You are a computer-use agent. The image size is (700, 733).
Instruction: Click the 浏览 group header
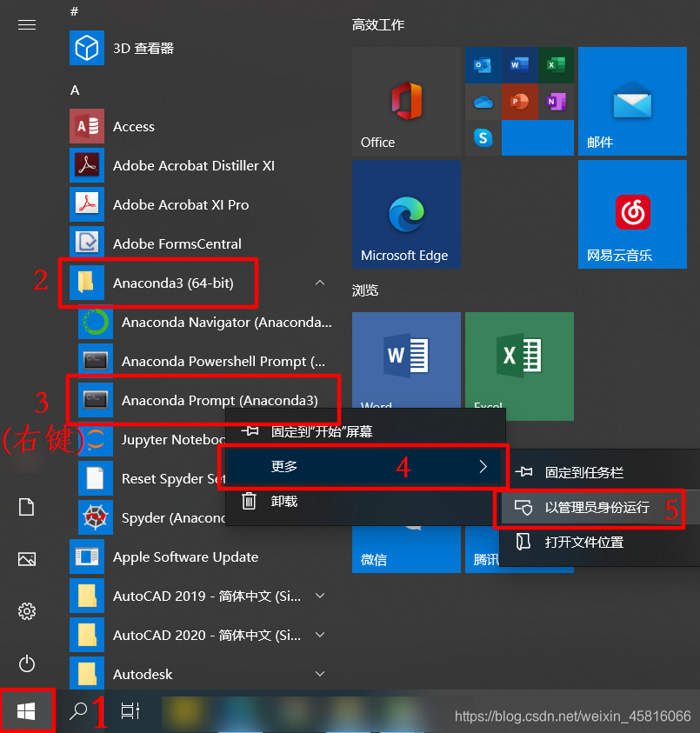pyautogui.click(x=364, y=290)
